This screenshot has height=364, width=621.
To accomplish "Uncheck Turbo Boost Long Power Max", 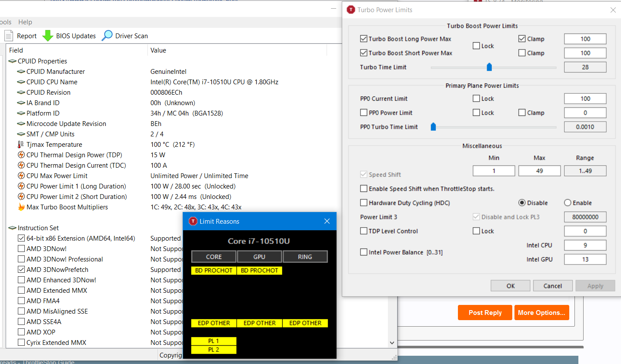I will pos(364,39).
